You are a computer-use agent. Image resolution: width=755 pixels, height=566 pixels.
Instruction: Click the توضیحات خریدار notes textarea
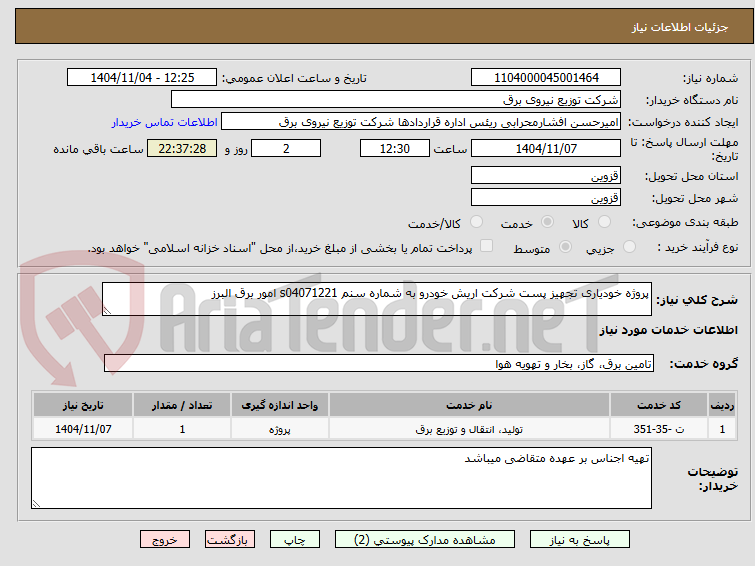point(341,478)
